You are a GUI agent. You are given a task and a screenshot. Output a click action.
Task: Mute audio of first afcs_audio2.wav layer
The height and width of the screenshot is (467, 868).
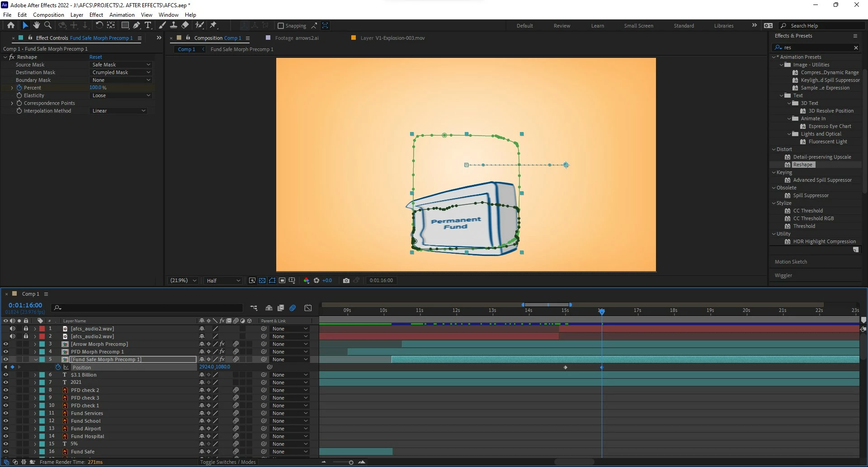pyautogui.click(x=12, y=329)
